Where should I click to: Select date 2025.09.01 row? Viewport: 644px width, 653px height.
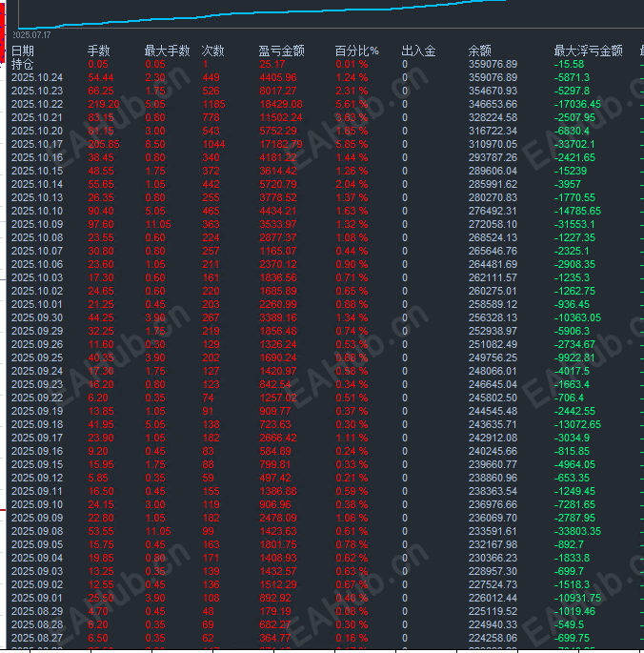pyautogui.click(x=37, y=598)
